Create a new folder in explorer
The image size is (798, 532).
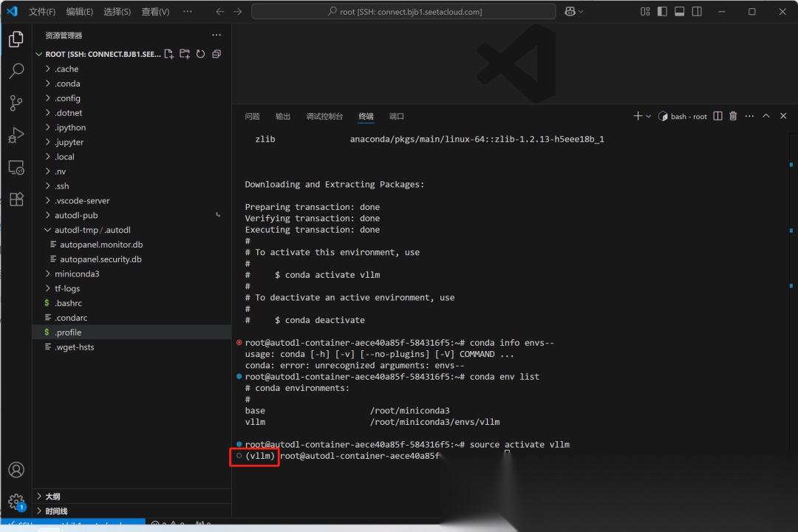coord(185,54)
